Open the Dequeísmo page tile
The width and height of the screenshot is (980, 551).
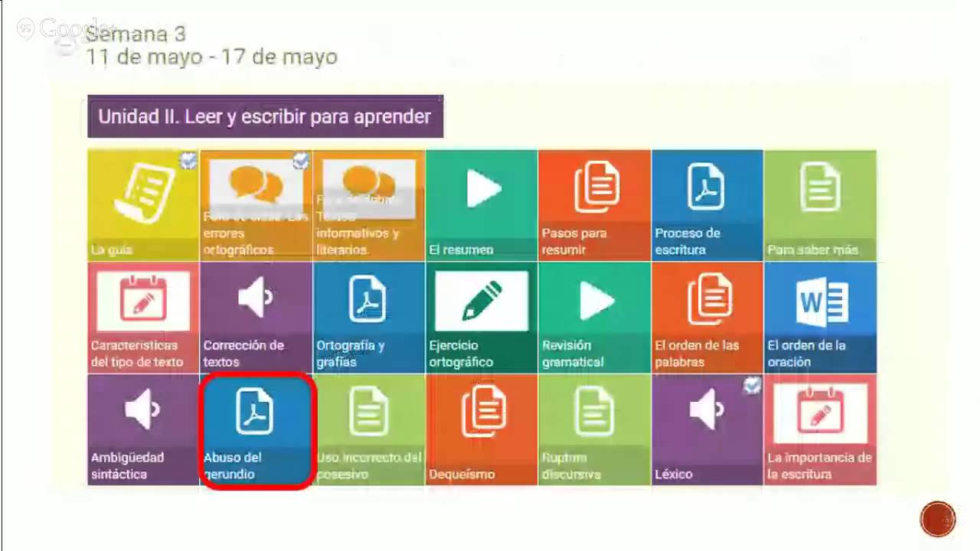482,430
